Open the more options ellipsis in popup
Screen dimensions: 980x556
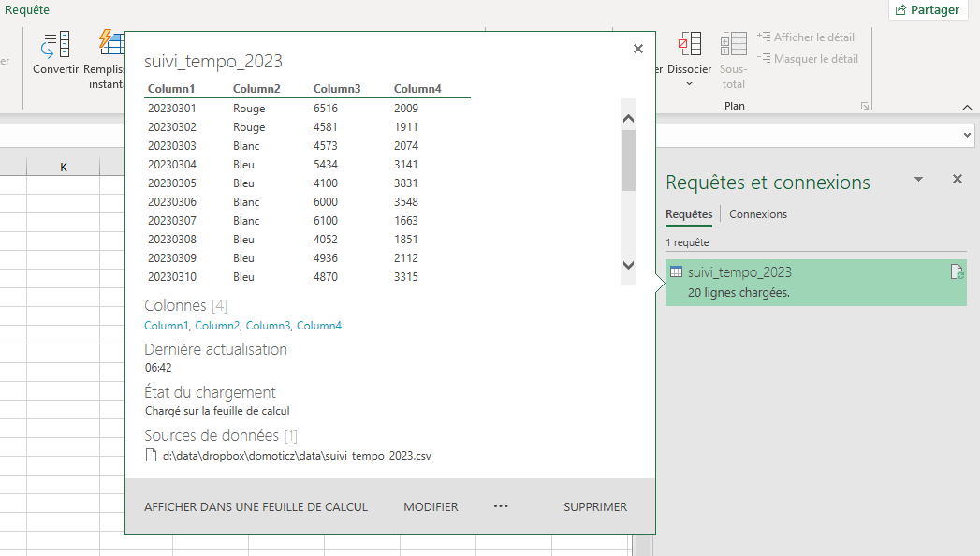[501, 506]
